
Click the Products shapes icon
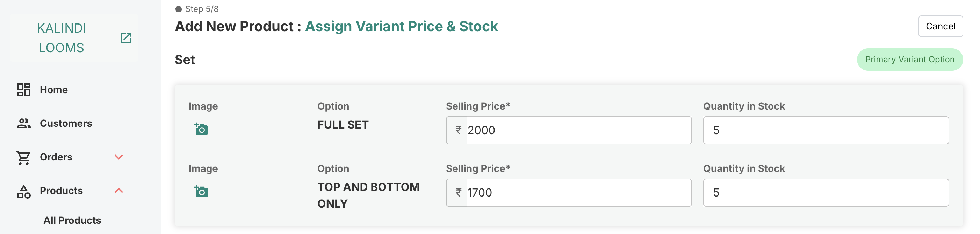(23, 191)
